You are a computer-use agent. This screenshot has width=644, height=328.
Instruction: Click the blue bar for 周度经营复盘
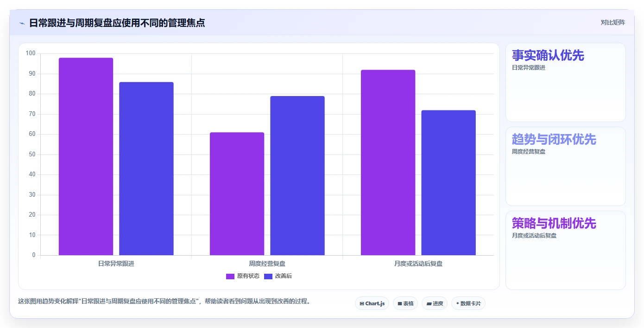click(297, 176)
